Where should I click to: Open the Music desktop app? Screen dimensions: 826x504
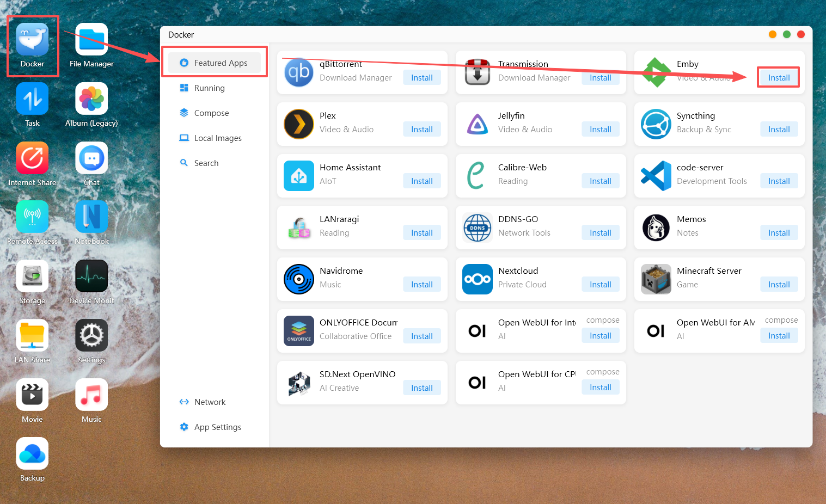click(x=91, y=395)
